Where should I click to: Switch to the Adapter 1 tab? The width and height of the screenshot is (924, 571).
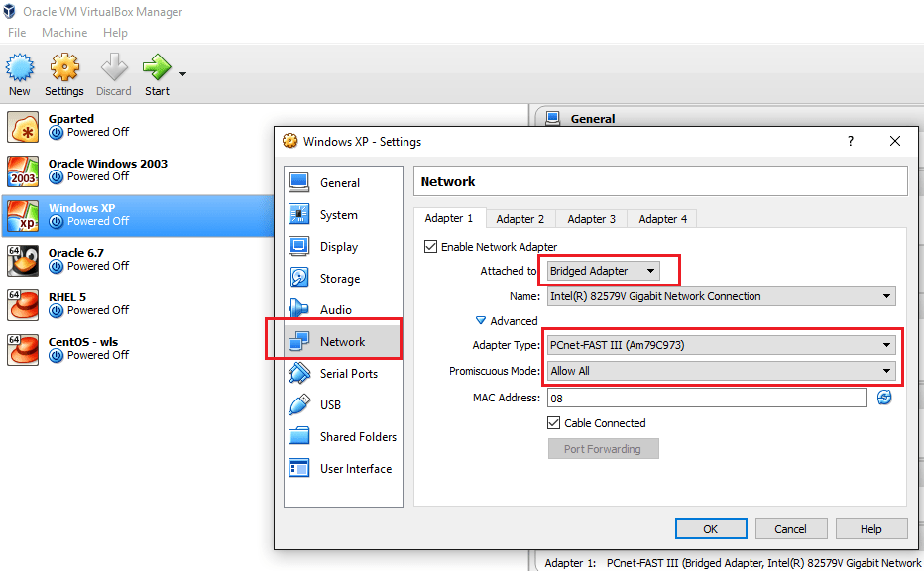point(449,219)
